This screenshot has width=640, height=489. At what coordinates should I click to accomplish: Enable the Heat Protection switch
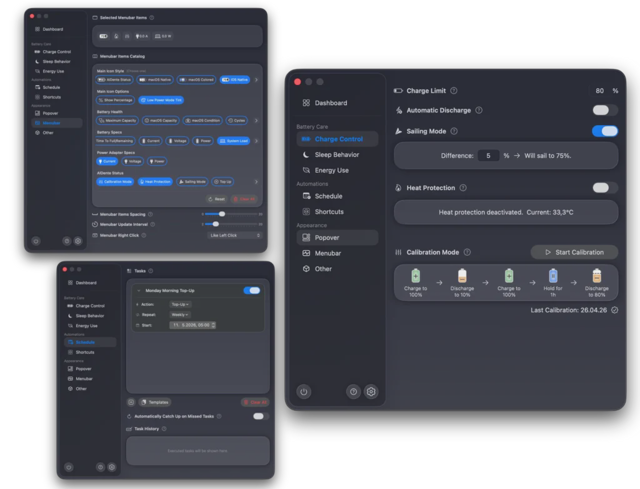[x=605, y=188]
